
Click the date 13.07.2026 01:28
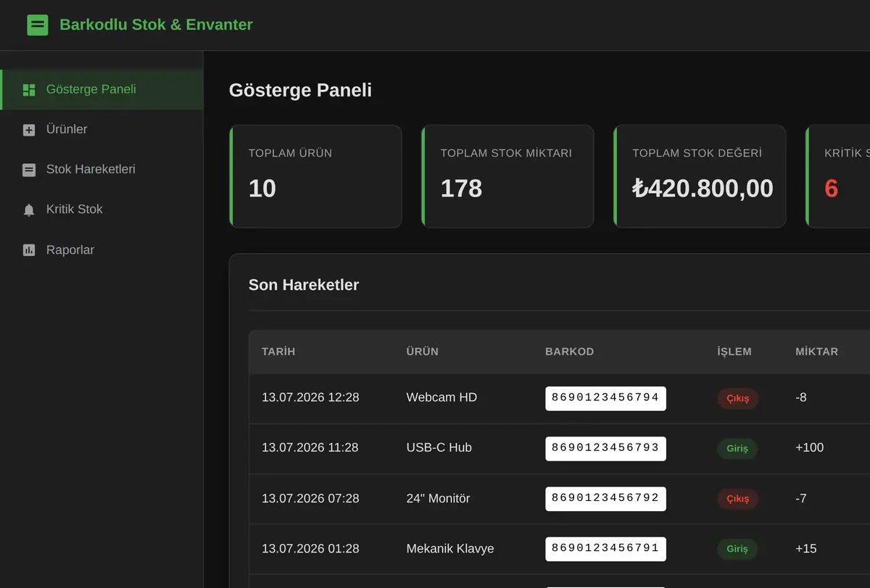coord(310,549)
